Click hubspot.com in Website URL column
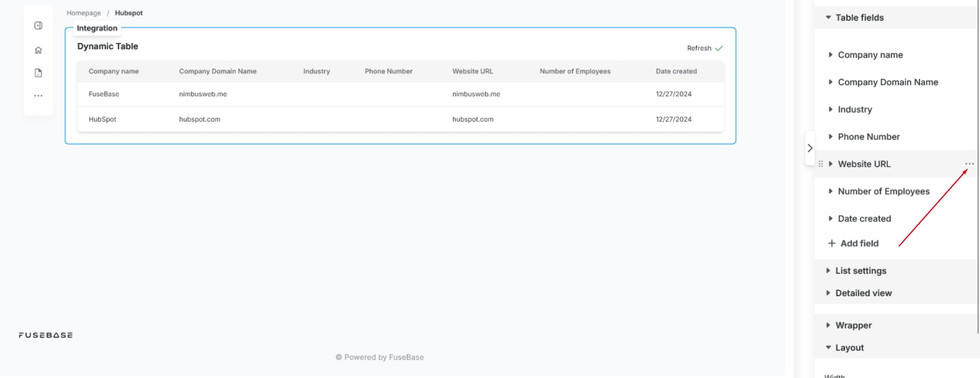980x378 pixels. [x=473, y=119]
